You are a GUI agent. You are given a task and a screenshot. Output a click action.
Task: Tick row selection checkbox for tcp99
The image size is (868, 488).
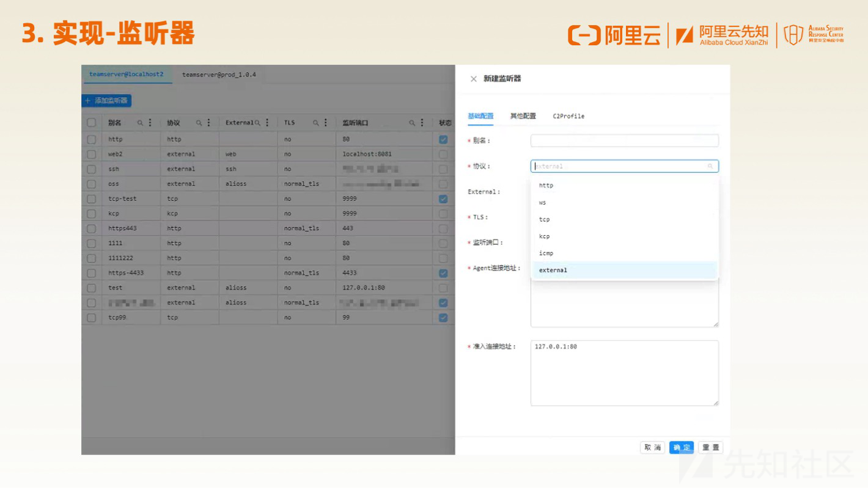92,318
